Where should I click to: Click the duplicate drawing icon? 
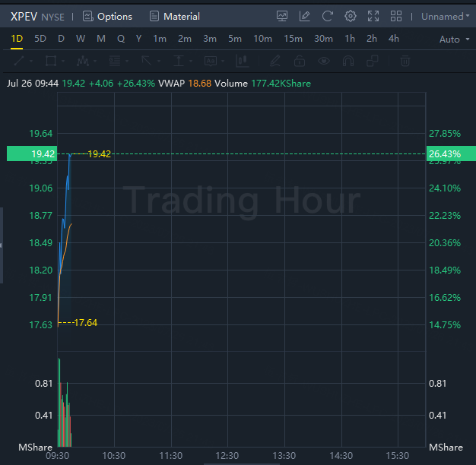point(373,61)
